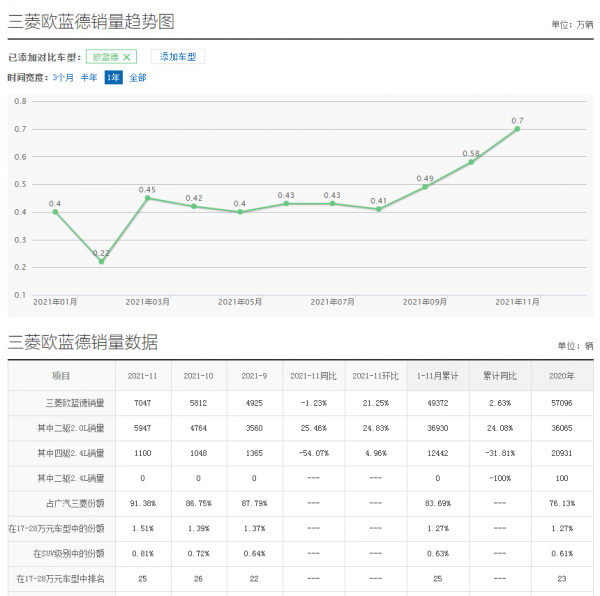Click the 在SUV级别中的份额 row label

click(x=68, y=554)
